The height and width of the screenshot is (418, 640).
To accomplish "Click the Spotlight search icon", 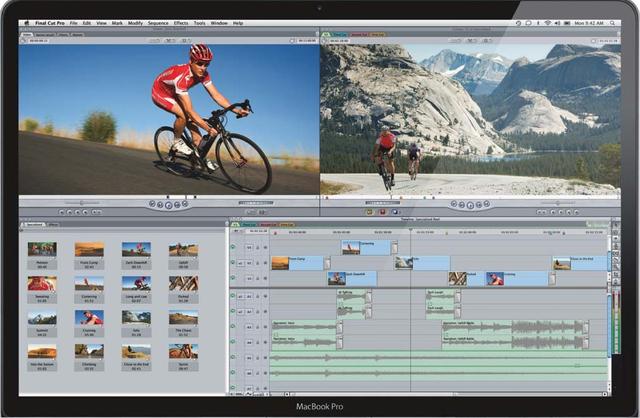I will pos(613,22).
